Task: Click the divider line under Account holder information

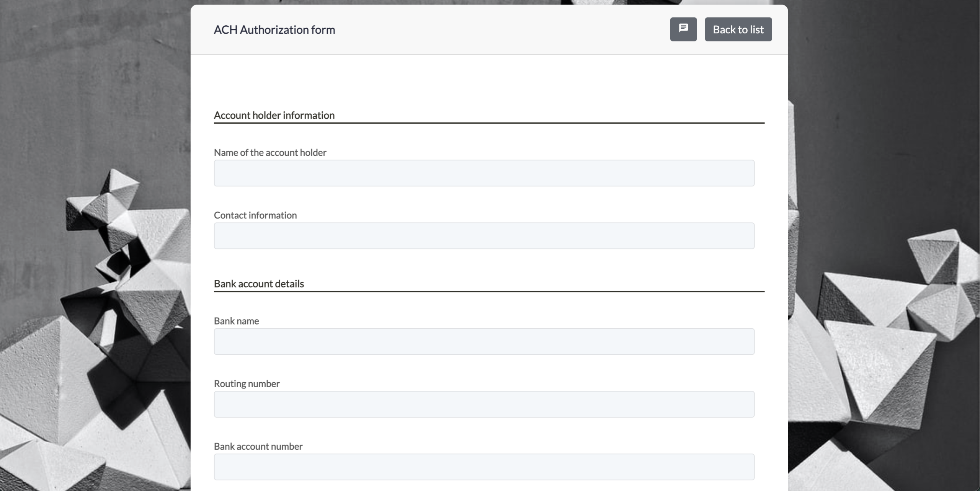Action: (489, 123)
